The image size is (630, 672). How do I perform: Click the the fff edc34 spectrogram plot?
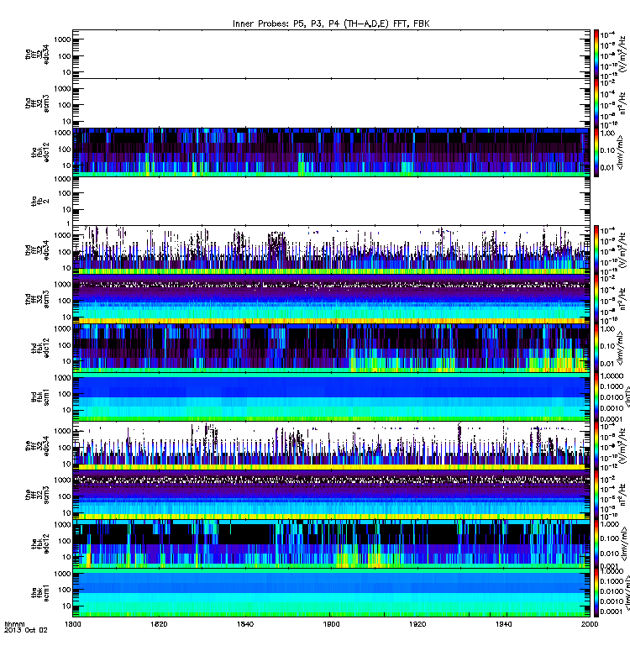(x=331, y=446)
